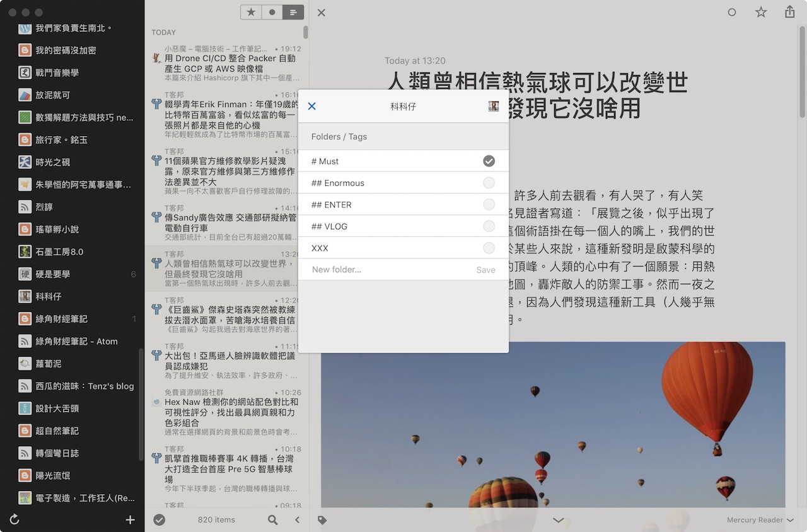The image size is (807, 532).
Task: Collapse list with left chevron arrow
Action: pyautogui.click(x=298, y=520)
